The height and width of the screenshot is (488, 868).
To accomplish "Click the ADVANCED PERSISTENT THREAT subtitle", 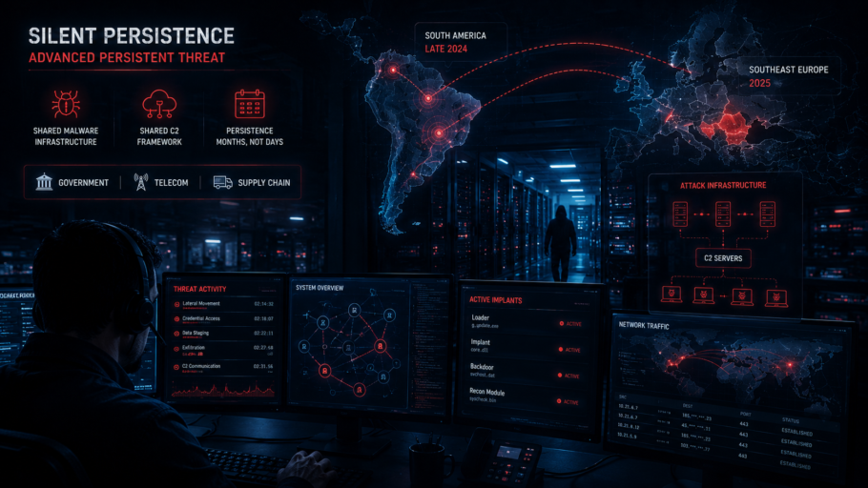I will 127,57.
